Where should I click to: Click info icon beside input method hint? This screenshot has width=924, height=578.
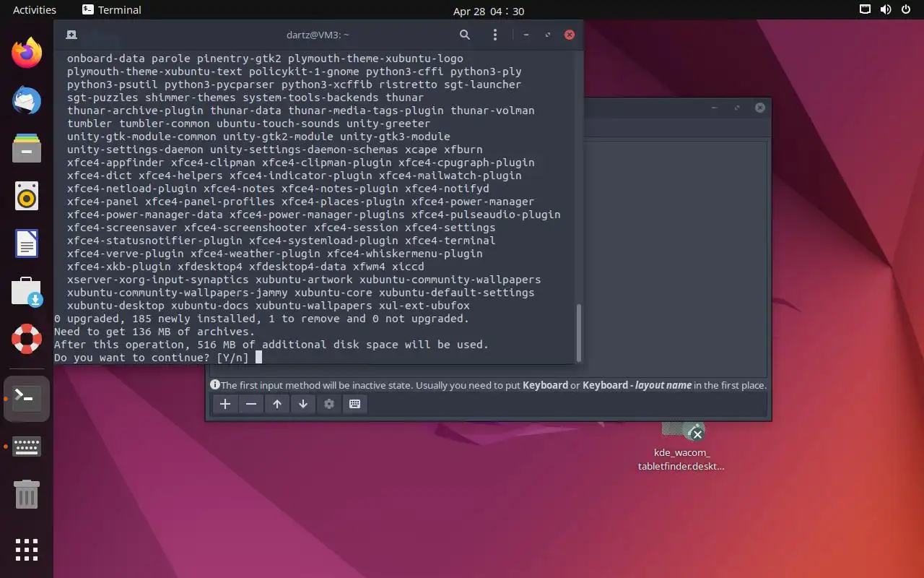click(215, 385)
